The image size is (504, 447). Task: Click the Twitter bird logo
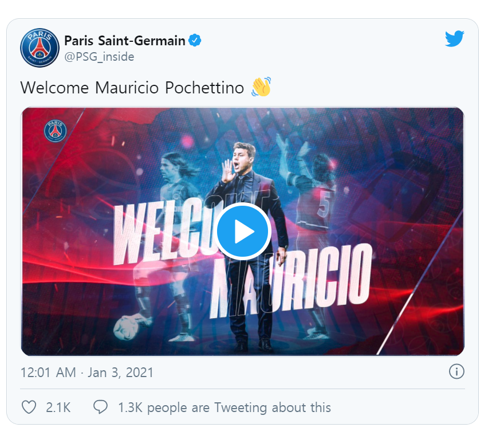pyautogui.click(x=454, y=40)
